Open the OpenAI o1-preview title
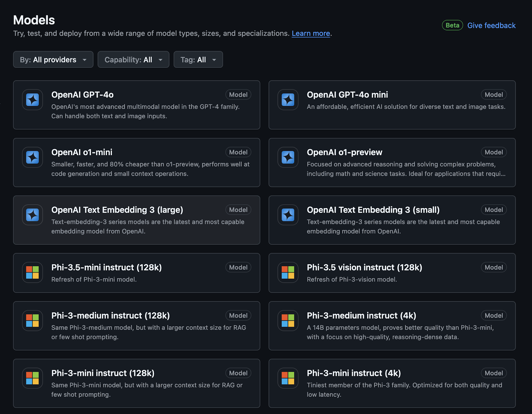 click(344, 152)
